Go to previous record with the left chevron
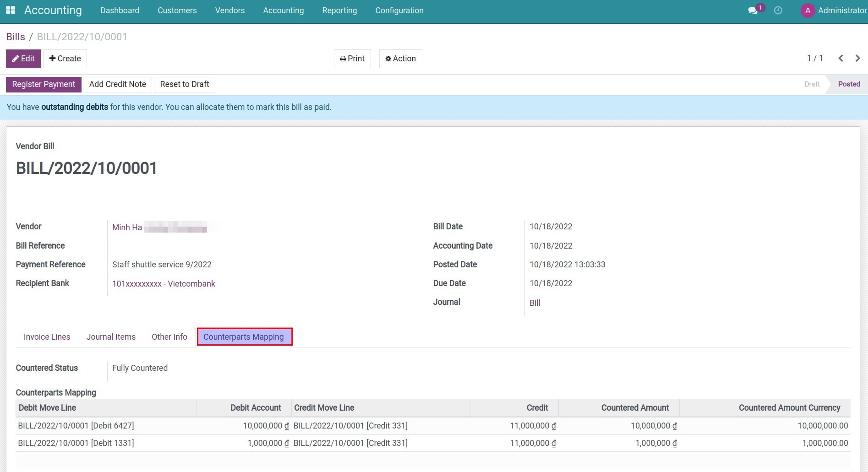Screen dimensions: 868x472 (841, 58)
